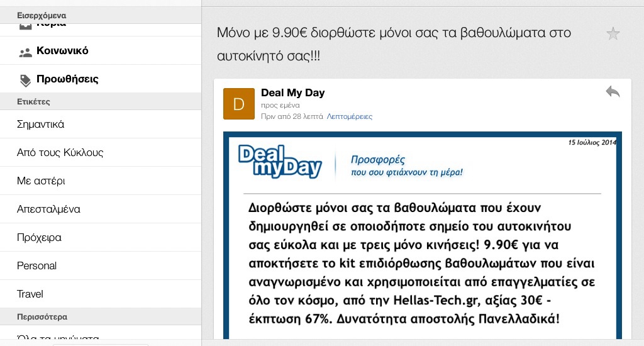
Task: Click the email subject title
Action: coord(394,44)
